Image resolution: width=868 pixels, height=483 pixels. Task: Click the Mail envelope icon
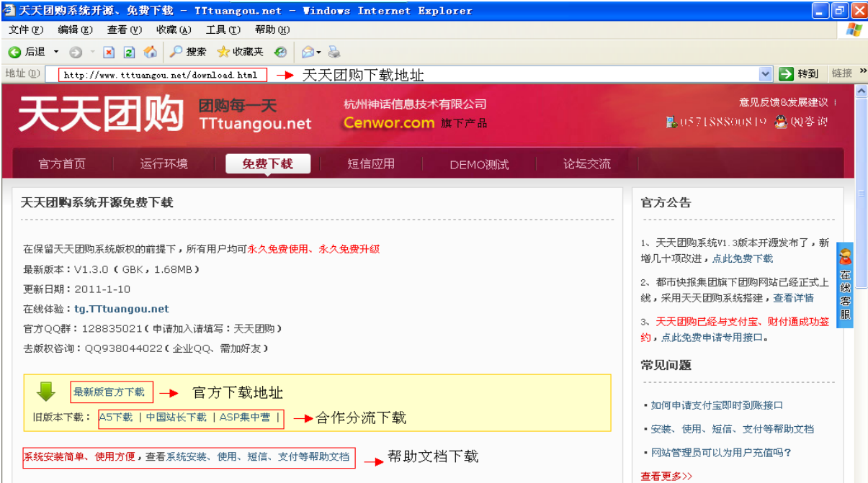(307, 52)
